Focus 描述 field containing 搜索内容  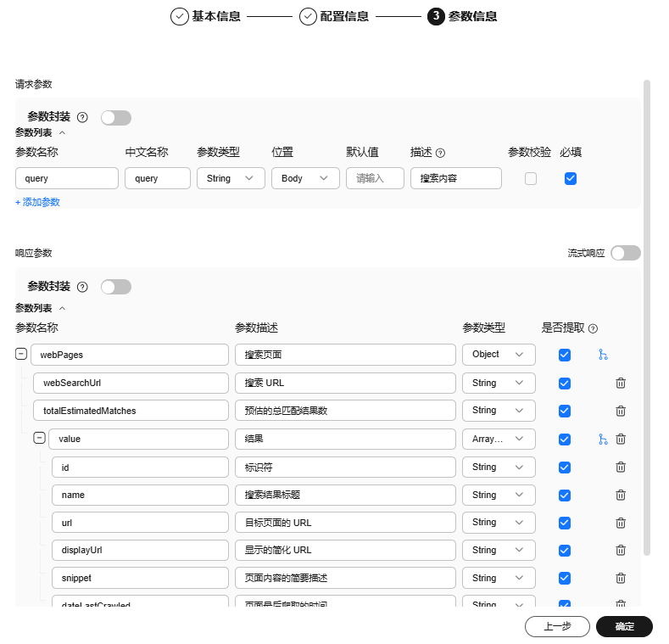click(456, 178)
